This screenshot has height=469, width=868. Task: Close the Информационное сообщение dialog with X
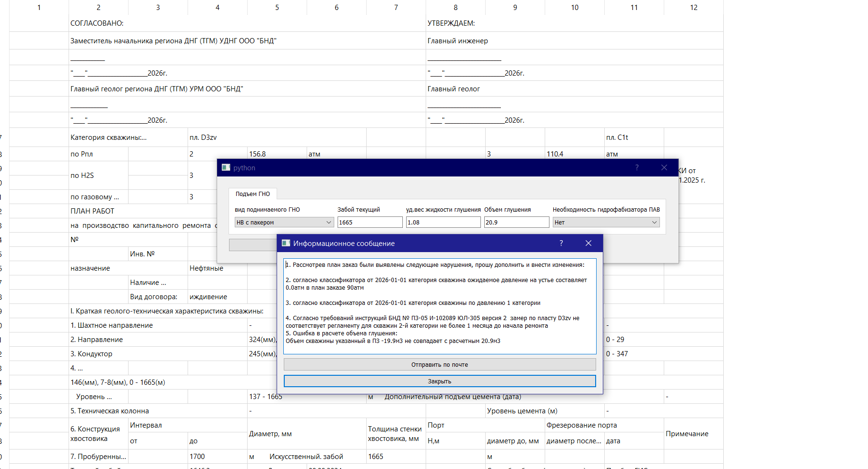pos(589,243)
